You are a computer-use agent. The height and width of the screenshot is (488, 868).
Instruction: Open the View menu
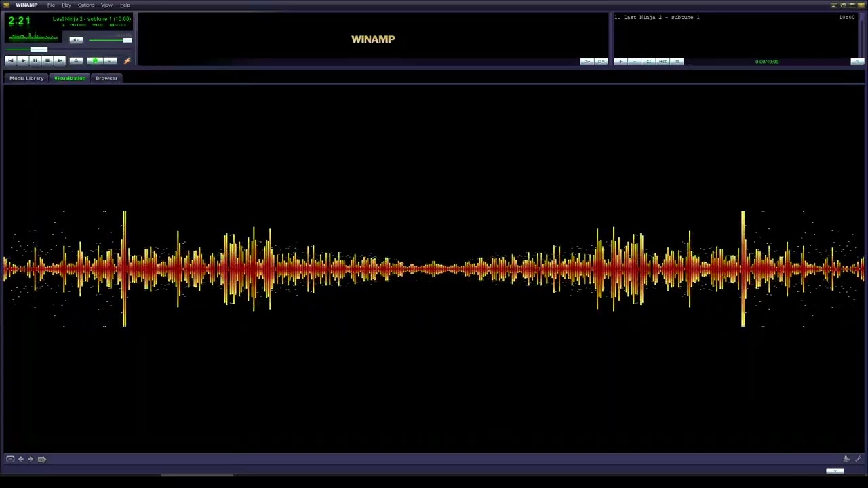point(106,5)
